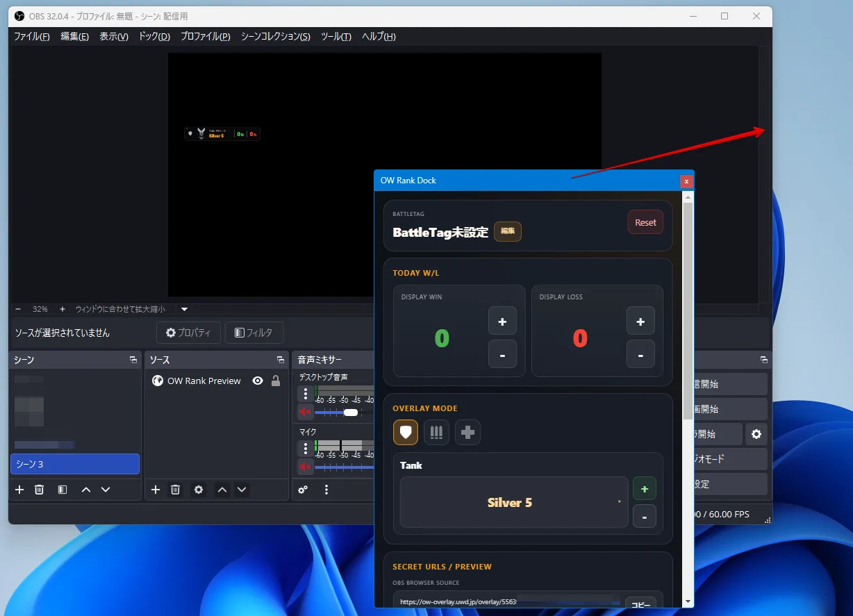Image resolution: width=853 pixels, height=616 pixels.
Task: Toggle lock on OW Rank Preview source
Action: 276,381
